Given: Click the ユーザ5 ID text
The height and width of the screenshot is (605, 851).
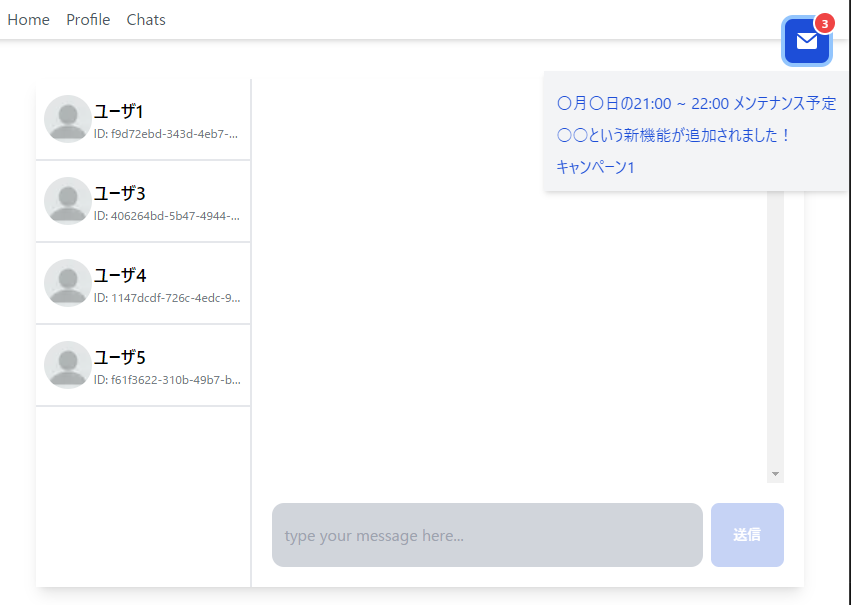Looking at the screenshot, I should click(x=166, y=379).
